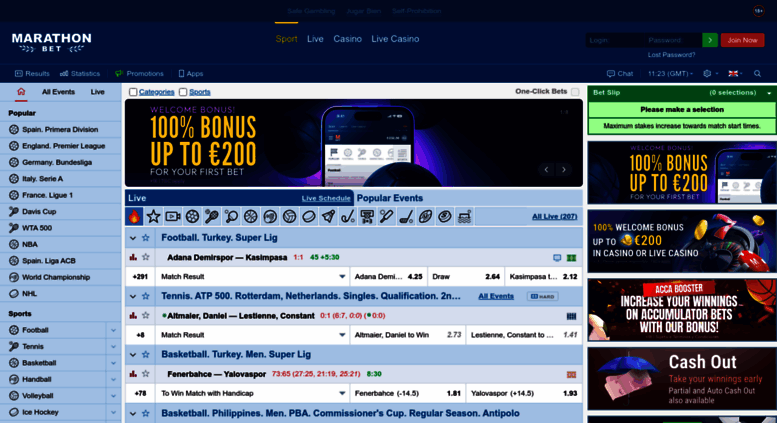
Task: Enable the One-Click Bets checkbox
Action: click(575, 92)
